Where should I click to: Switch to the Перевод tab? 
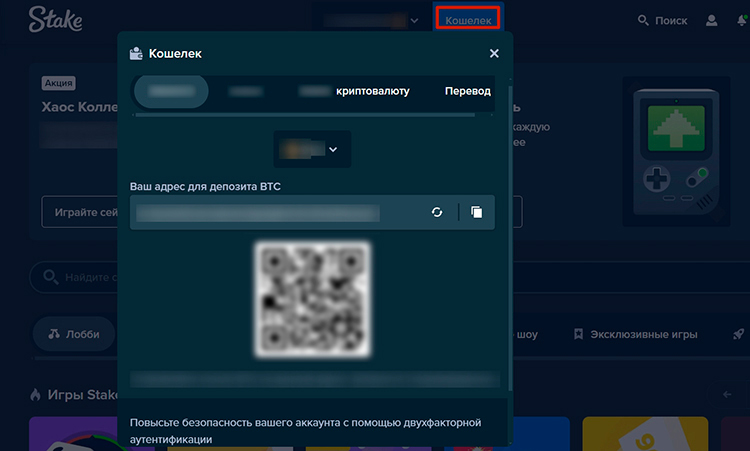pyautogui.click(x=467, y=91)
